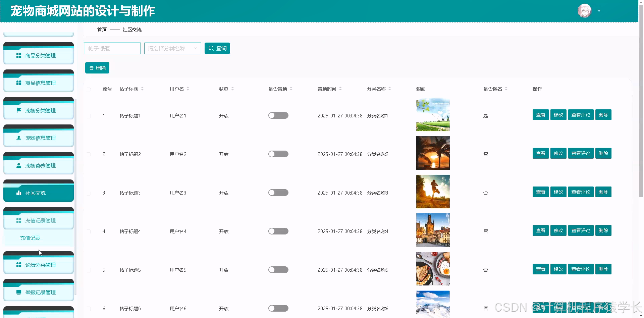
Task: Sort by 置顶时间 column arrows
Action: coord(340,89)
